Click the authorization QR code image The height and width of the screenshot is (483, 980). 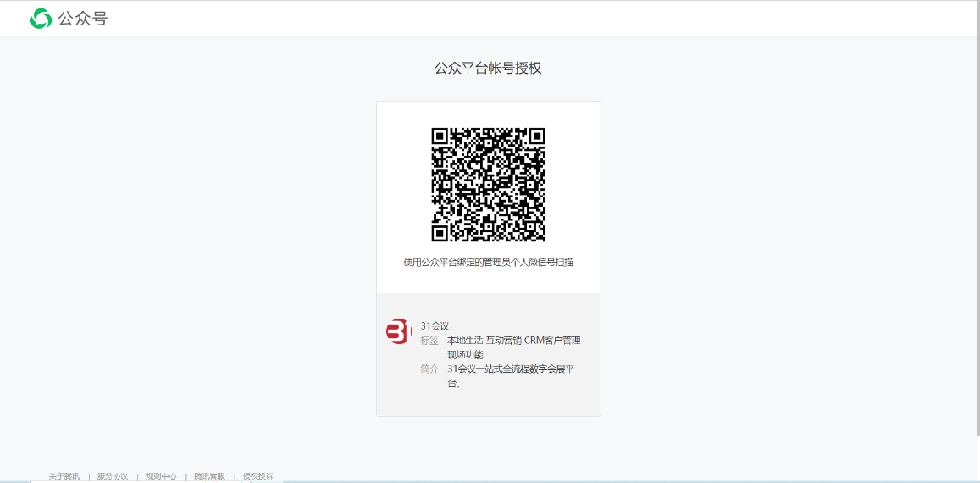coord(488,185)
